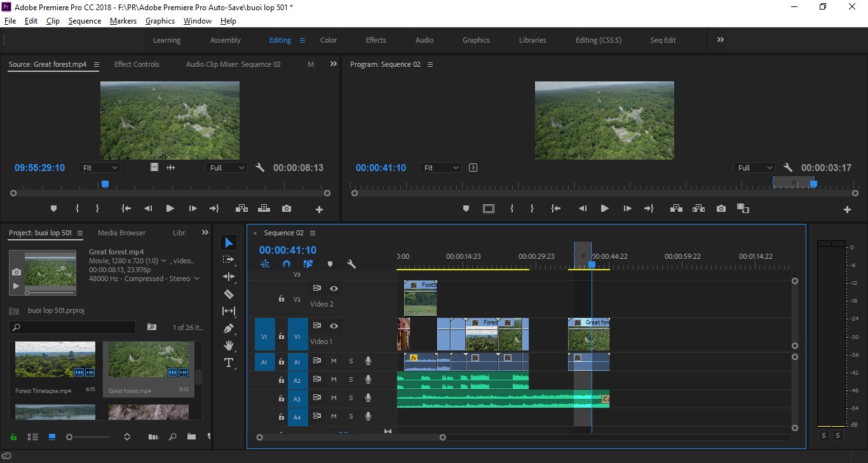
Task: Click Lift button in Program monitor
Action: pyautogui.click(x=676, y=209)
